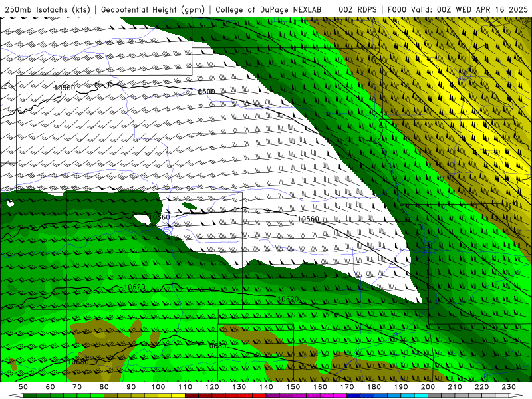Click 'F000 Valid: 00Z WED APR 16 2025'

(x=458, y=10)
